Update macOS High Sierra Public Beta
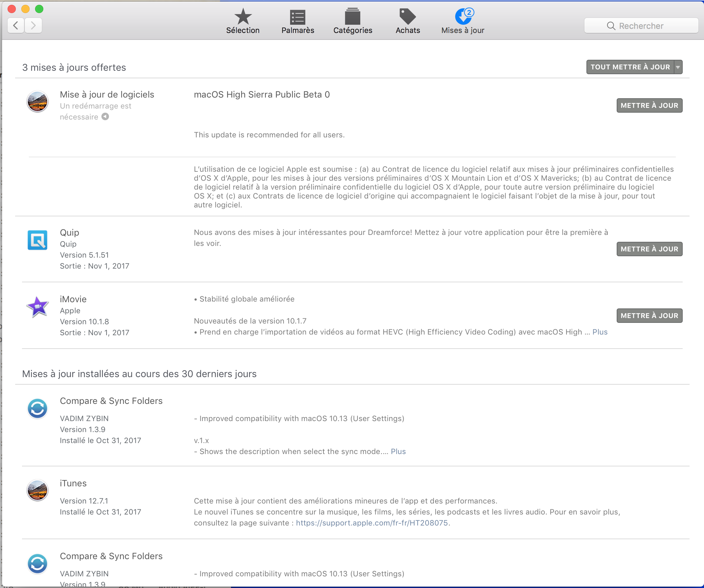Viewport: 704px width, 588px height. (649, 105)
